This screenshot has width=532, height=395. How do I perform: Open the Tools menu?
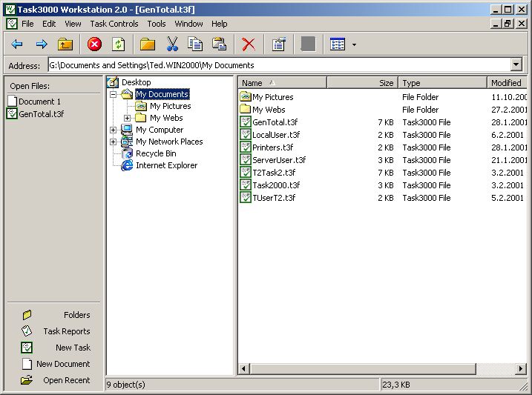point(157,24)
